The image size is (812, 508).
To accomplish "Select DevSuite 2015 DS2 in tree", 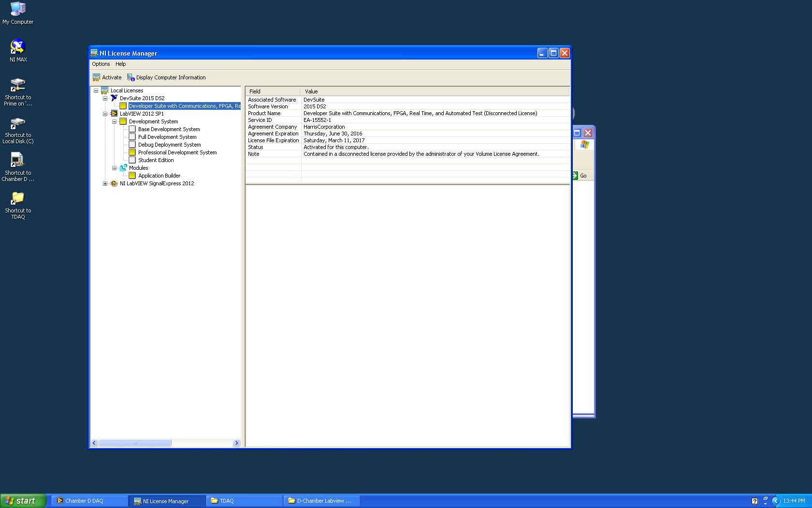I will point(142,98).
